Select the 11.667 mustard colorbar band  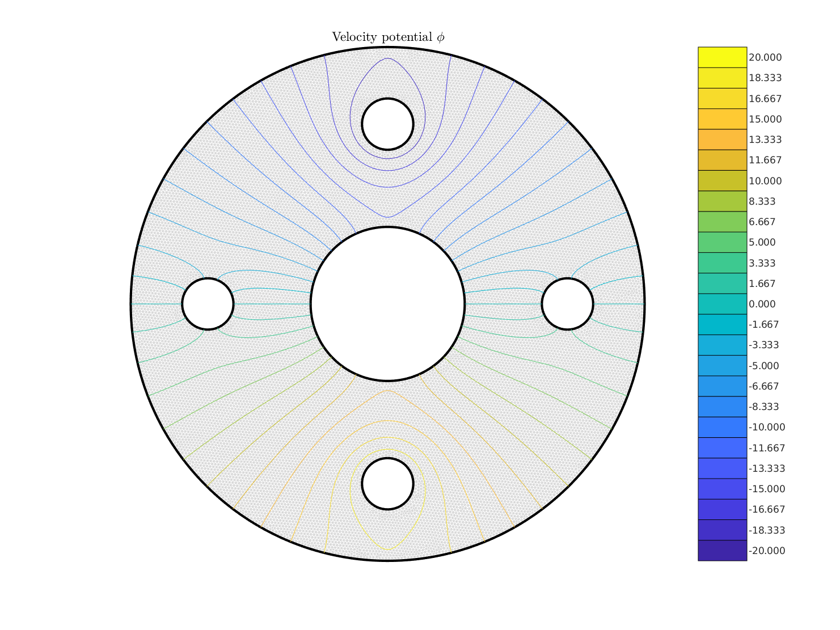pyautogui.click(x=722, y=160)
